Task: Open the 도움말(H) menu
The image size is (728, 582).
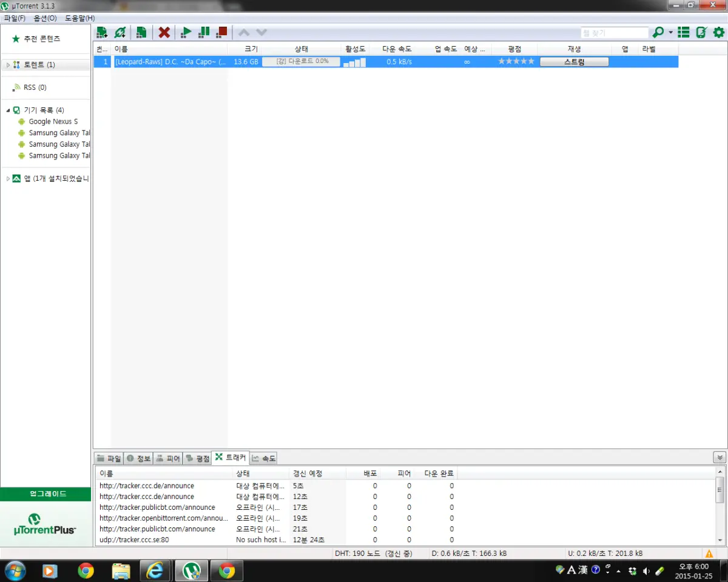Action: point(79,18)
